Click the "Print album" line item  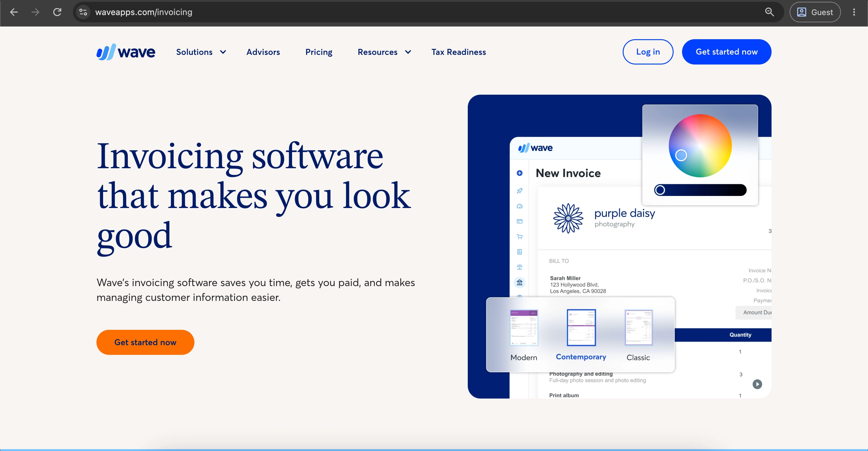(x=564, y=396)
